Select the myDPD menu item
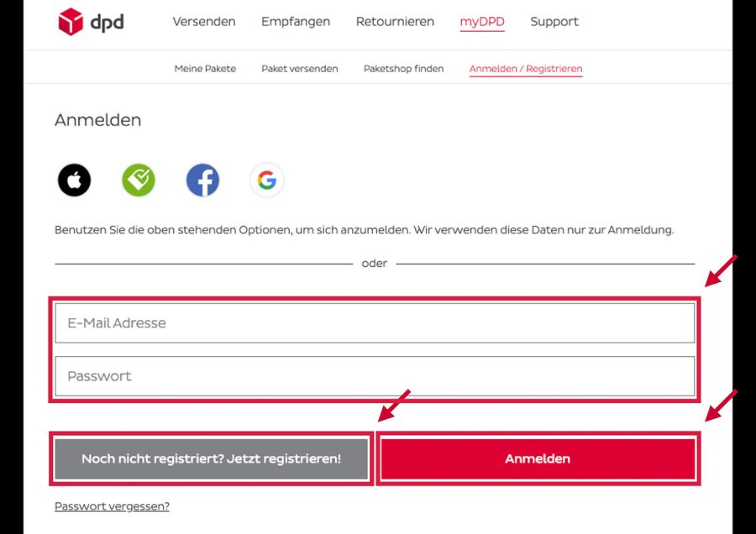 tap(482, 22)
